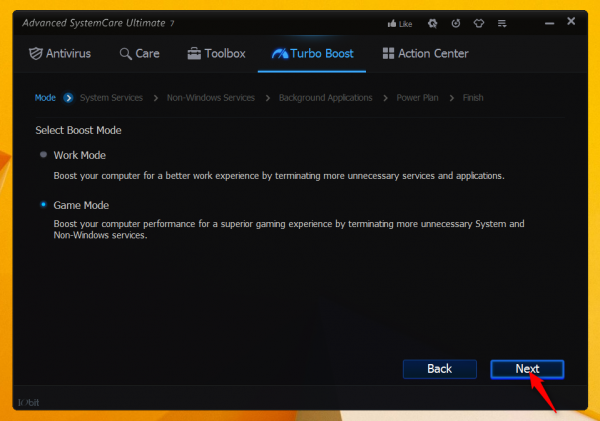Close the Advanced SystemCare window

tap(571, 21)
